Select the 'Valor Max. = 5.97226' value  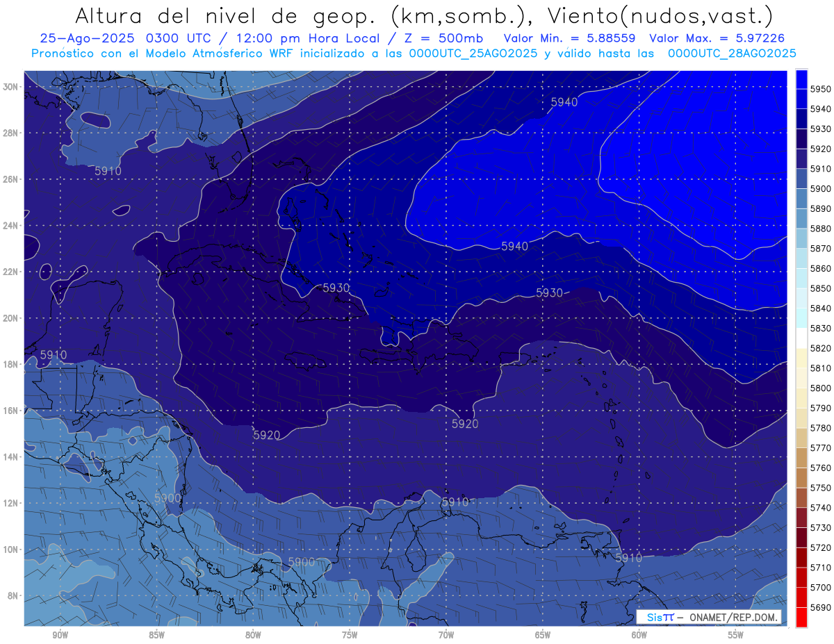pos(717,39)
